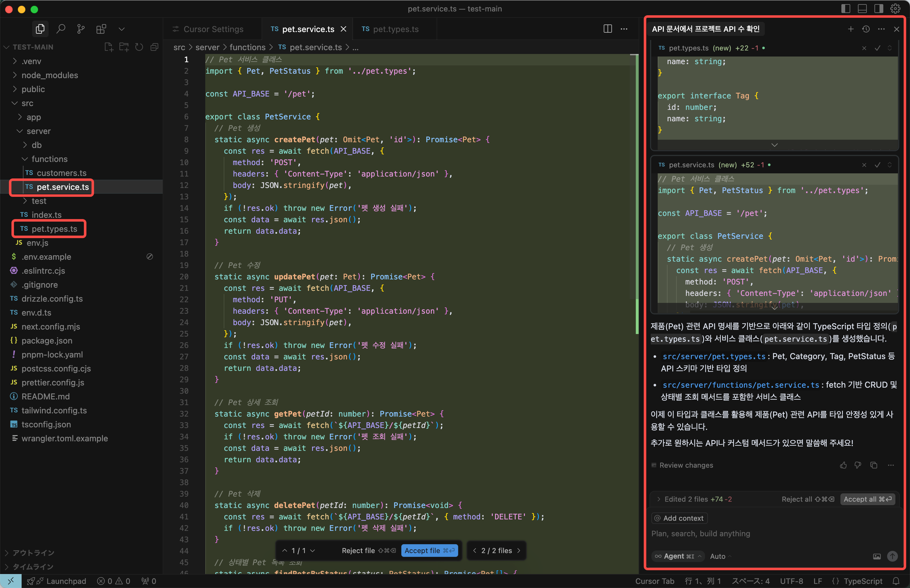The image size is (910, 588).
Task: Toggle the bottom panel layout icon
Action: (x=862, y=8)
